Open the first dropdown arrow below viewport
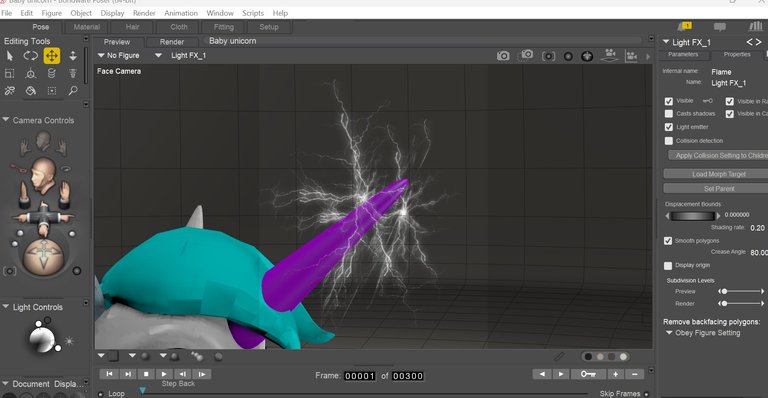This screenshot has width=768, height=398. pyautogui.click(x=101, y=355)
